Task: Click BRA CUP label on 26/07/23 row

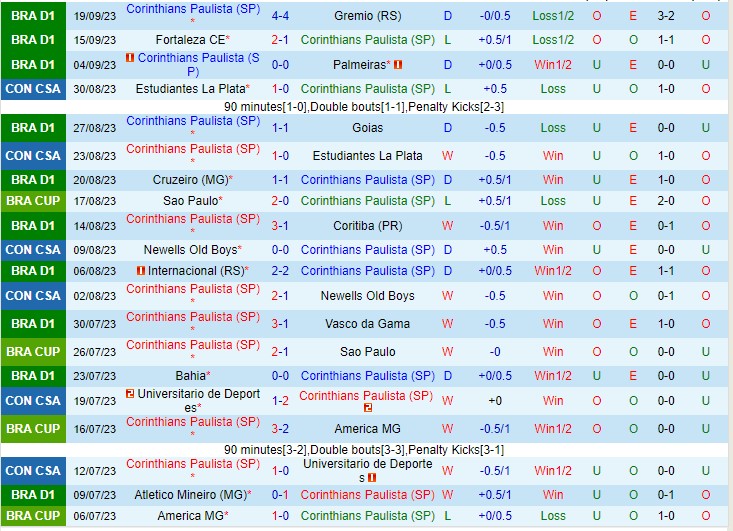Action: pyautogui.click(x=33, y=352)
